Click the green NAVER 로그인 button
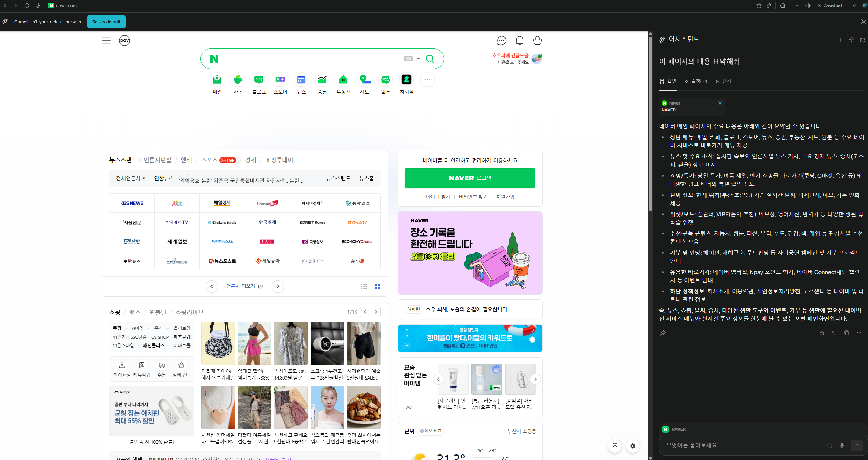 pyautogui.click(x=470, y=178)
